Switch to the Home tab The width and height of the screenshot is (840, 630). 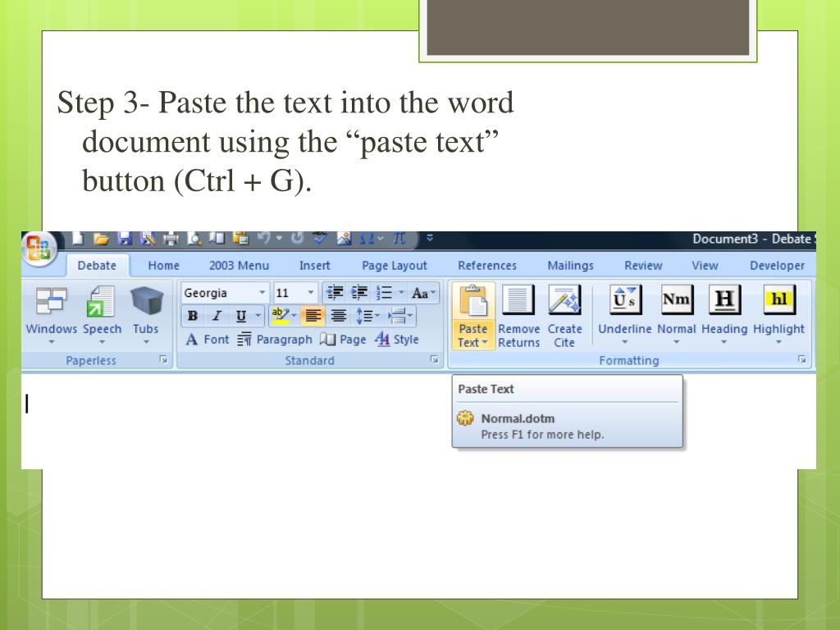164,265
